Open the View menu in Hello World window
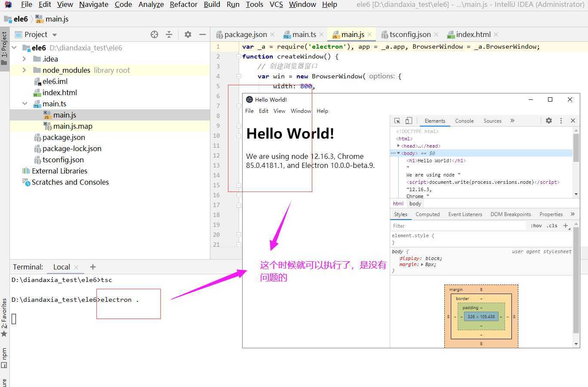The height and width of the screenshot is (387, 588). tap(279, 111)
